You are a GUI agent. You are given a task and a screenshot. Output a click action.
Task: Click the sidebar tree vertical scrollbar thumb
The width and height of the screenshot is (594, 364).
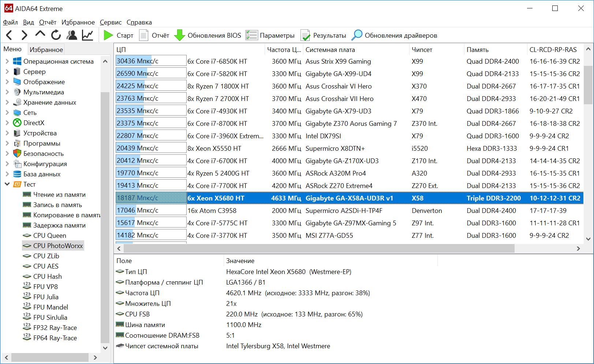[105, 218]
